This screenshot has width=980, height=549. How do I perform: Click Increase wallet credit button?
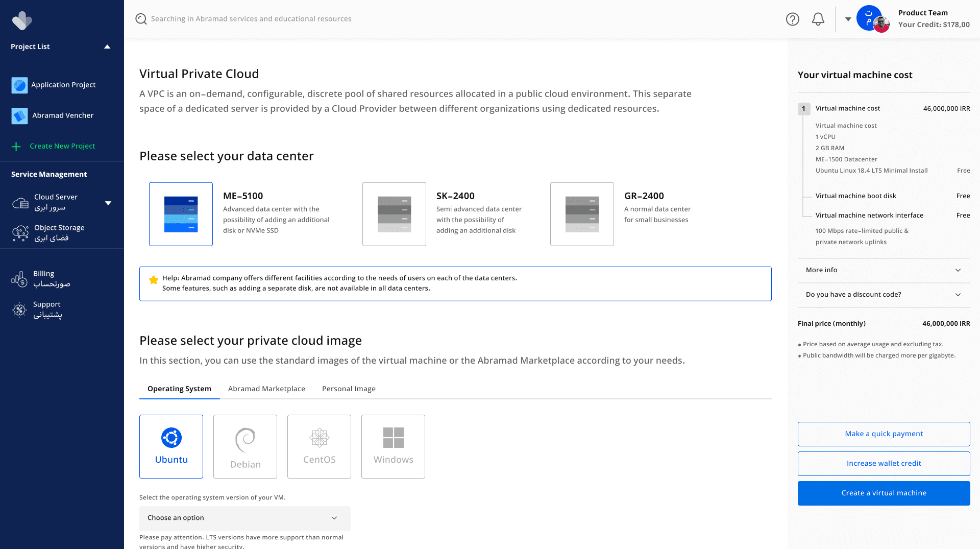(x=884, y=463)
